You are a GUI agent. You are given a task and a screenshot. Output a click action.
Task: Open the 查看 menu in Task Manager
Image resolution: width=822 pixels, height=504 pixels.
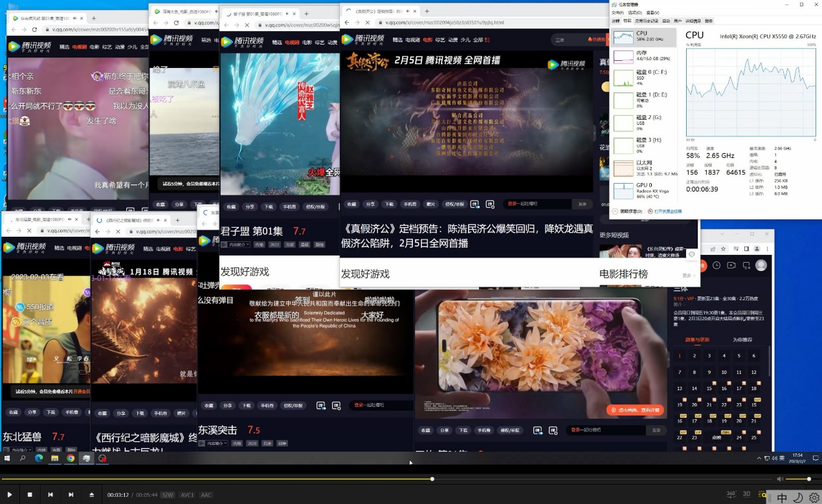[652, 11]
